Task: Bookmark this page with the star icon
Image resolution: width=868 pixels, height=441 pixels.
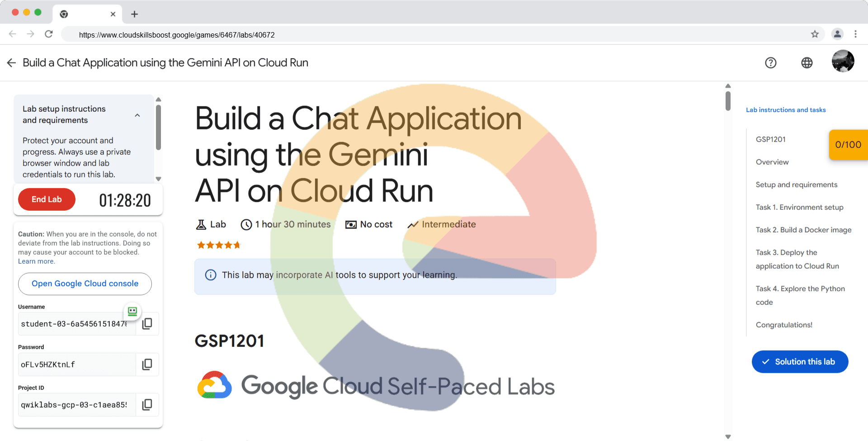Action: [x=815, y=34]
